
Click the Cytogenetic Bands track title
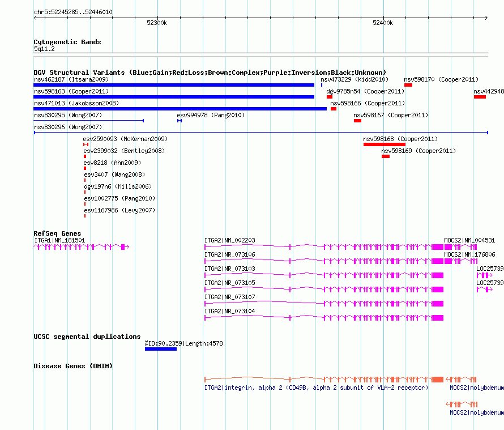pyautogui.click(x=67, y=42)
